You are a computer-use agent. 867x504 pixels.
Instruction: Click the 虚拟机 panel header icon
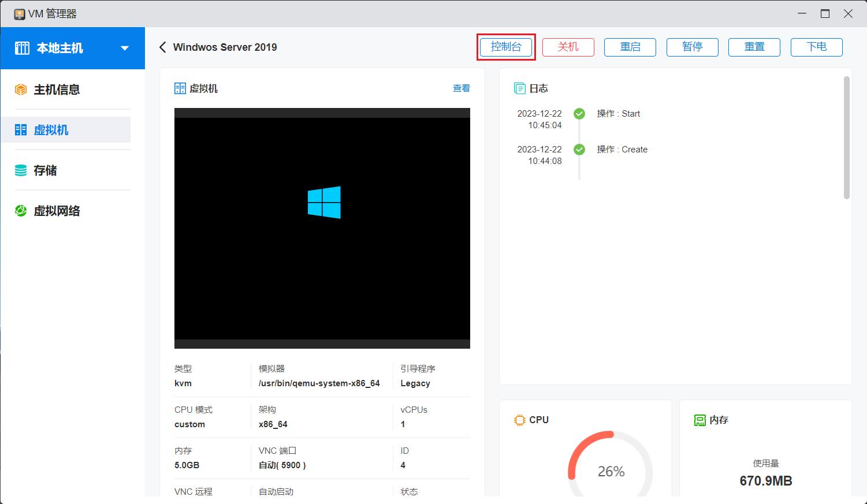(x=180, y=88)
